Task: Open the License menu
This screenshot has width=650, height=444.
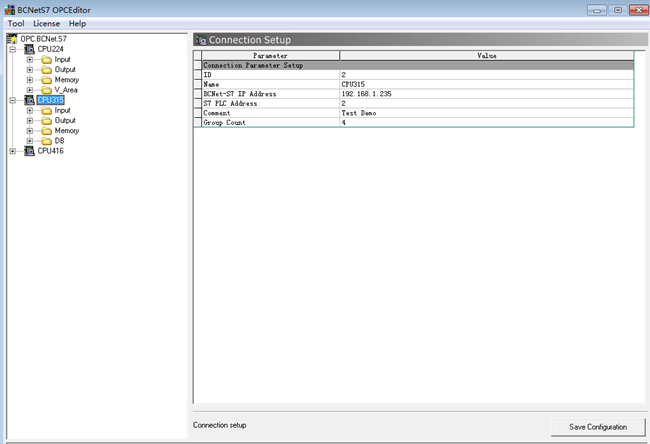Action: coord(46,24)
